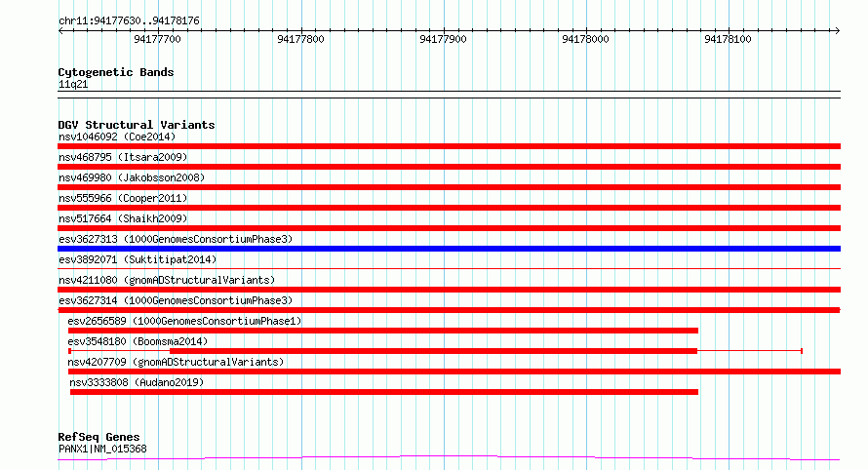Click the left arrow end of ruler
This screenshot has height=470, width=868.
coord(60,31)
